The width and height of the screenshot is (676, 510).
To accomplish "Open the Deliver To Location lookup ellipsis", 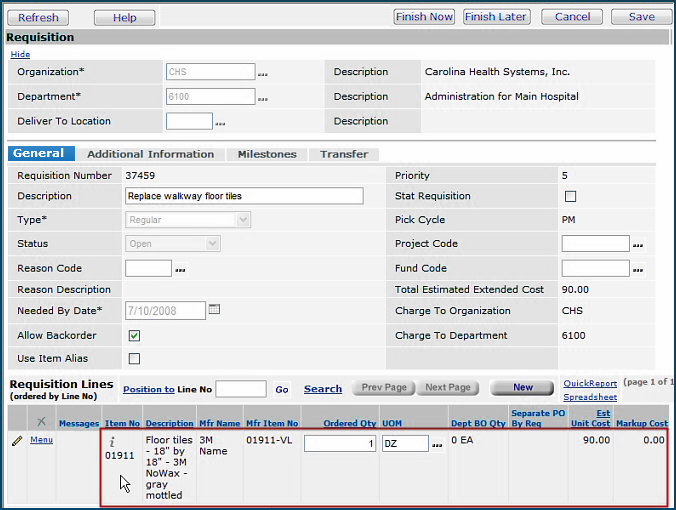I will tap(220, 122).
